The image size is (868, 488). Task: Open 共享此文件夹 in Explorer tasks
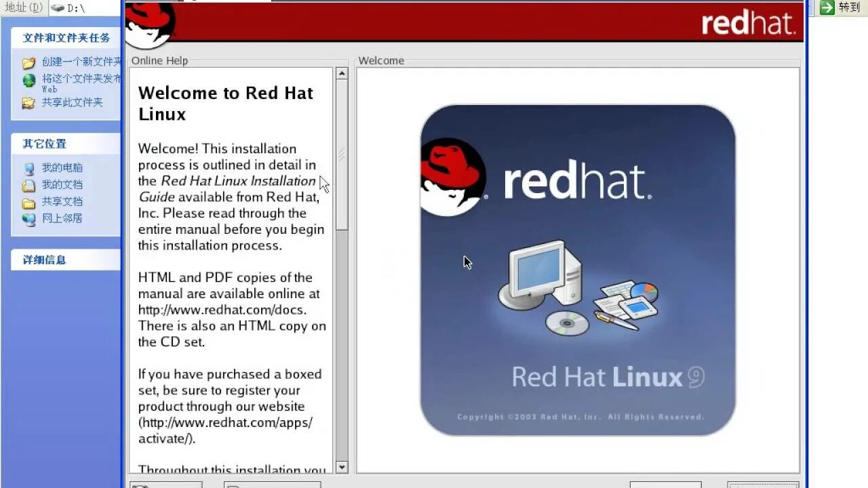[x=72, y=102]
